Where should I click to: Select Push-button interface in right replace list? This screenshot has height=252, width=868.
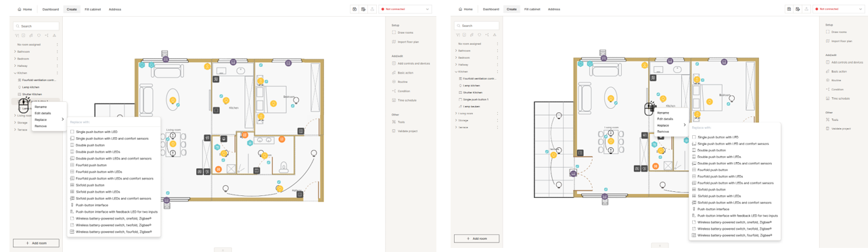pos(713,209)
